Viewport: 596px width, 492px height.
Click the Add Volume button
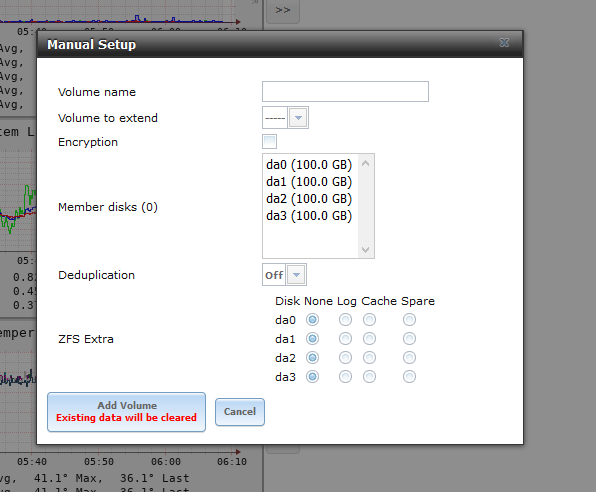(127, 412)
